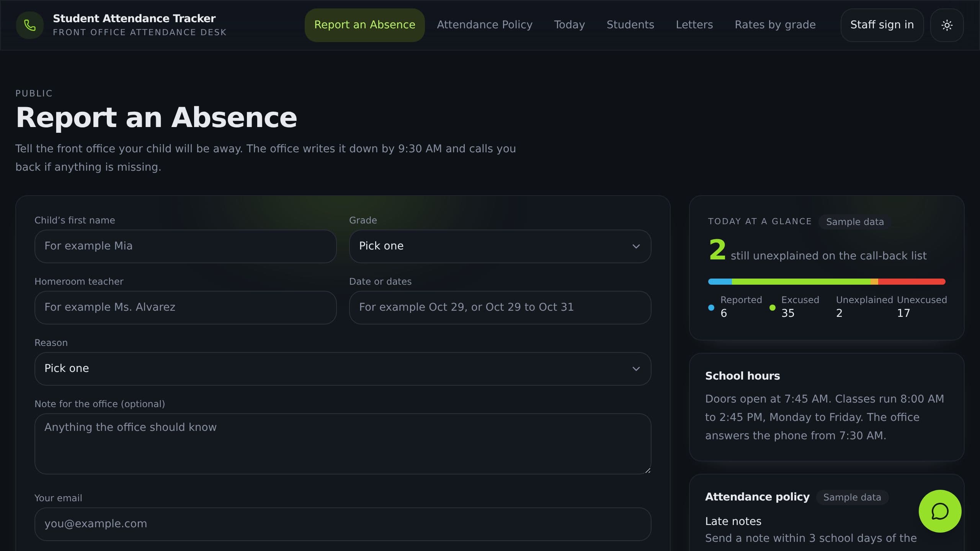Open the Grade Pick one dropdown

tap(500, 246)
